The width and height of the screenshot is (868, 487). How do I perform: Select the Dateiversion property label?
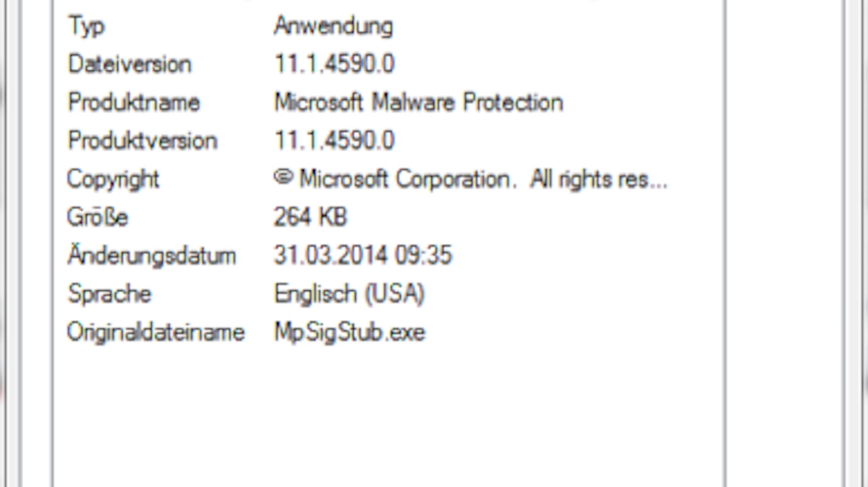coord(129,64)
